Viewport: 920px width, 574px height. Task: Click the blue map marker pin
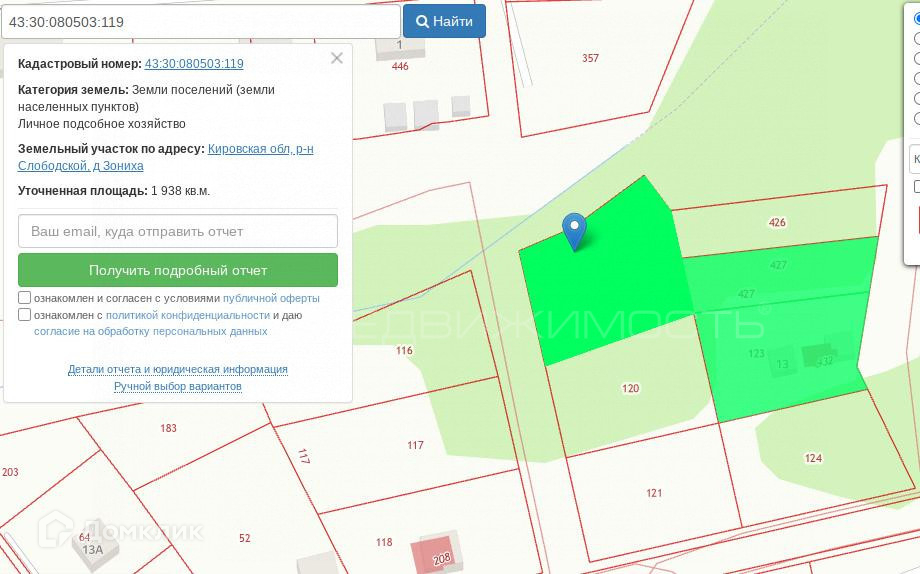(x=574, y=230)
